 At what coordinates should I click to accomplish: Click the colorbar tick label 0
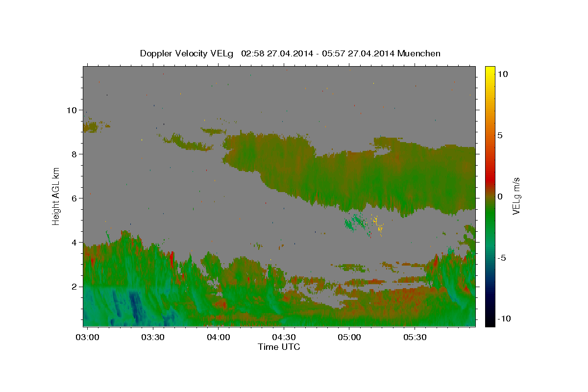pyautogui.click(x=500, y=196)
